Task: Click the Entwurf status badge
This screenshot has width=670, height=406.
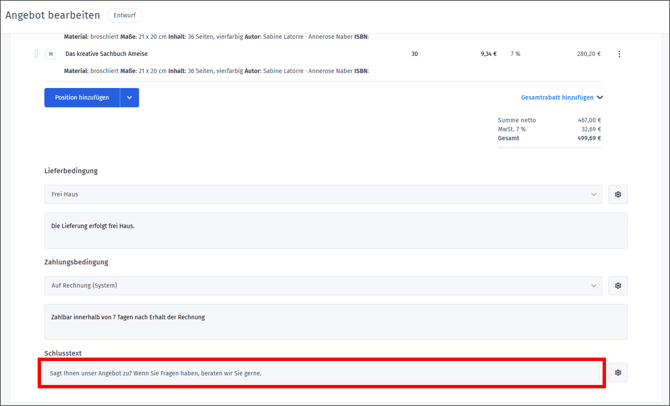Action: [124, 15]
